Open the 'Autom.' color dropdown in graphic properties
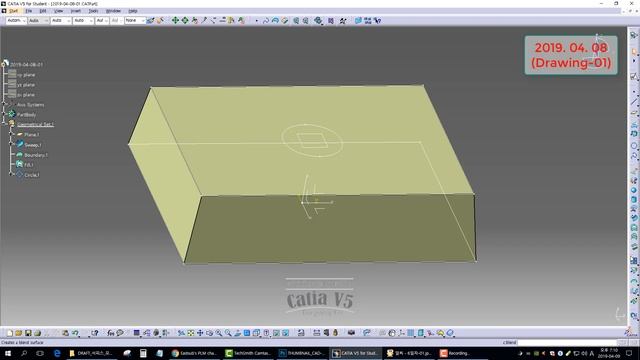This screenshot has height=360, width=640. [x=16, y=20]
